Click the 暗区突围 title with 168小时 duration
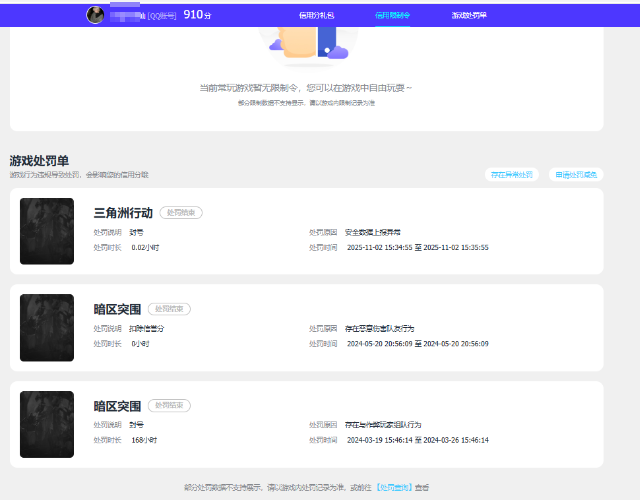 pyautogui.click(x=117, y=406)
